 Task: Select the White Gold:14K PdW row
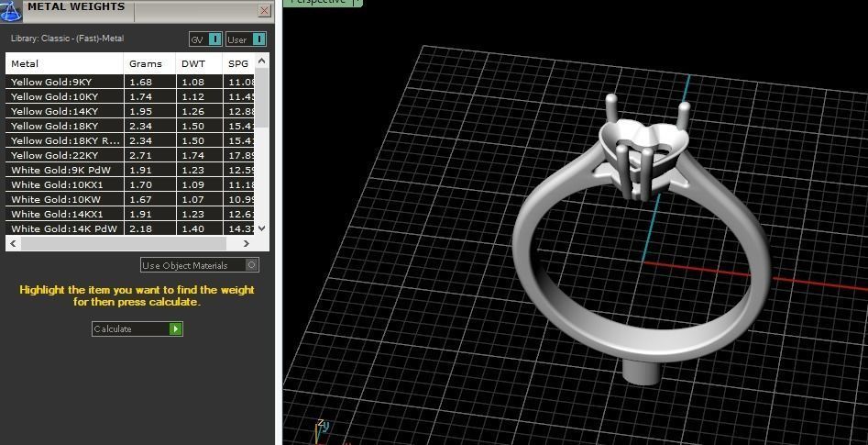(130, 228)
